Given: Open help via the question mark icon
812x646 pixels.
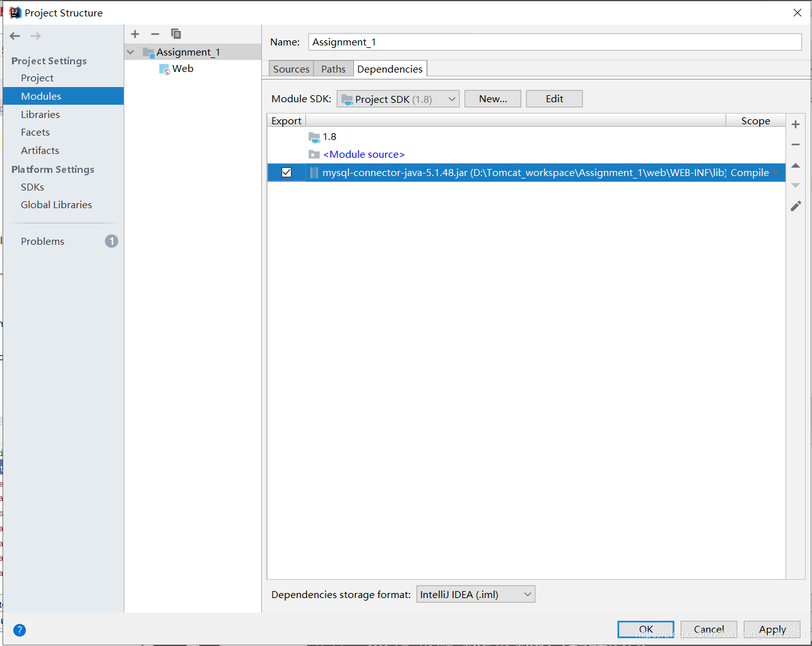Looking at the screenshot, I should coord(19,630).
